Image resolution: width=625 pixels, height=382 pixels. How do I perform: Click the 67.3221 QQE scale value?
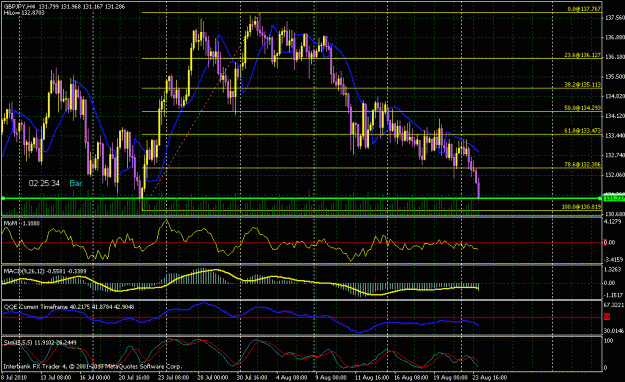point(614,305)
